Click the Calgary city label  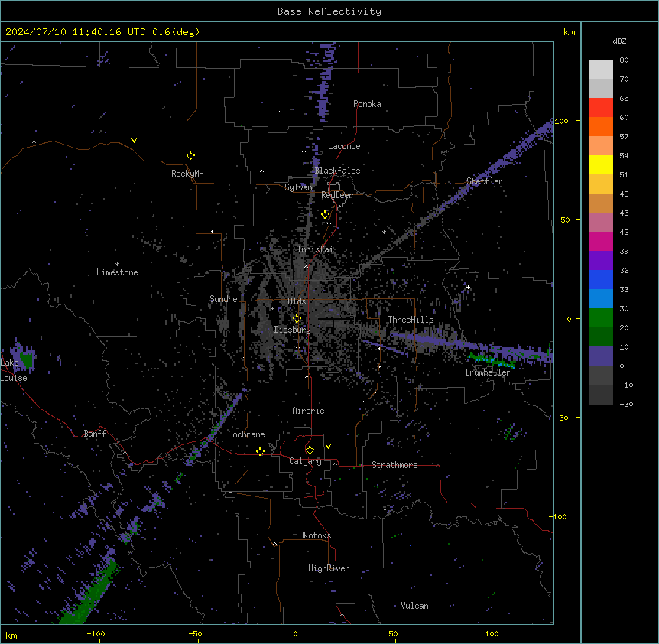coord(306,461)
